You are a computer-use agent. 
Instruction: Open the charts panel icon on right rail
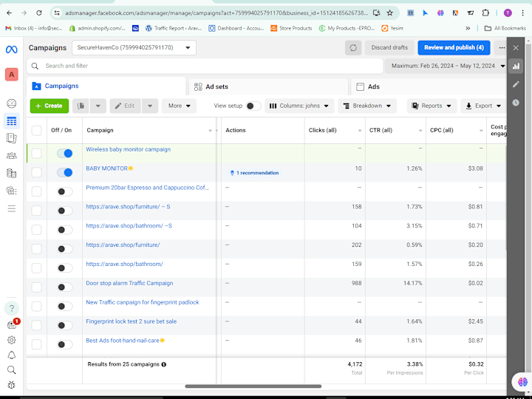[x=516, y=66]
